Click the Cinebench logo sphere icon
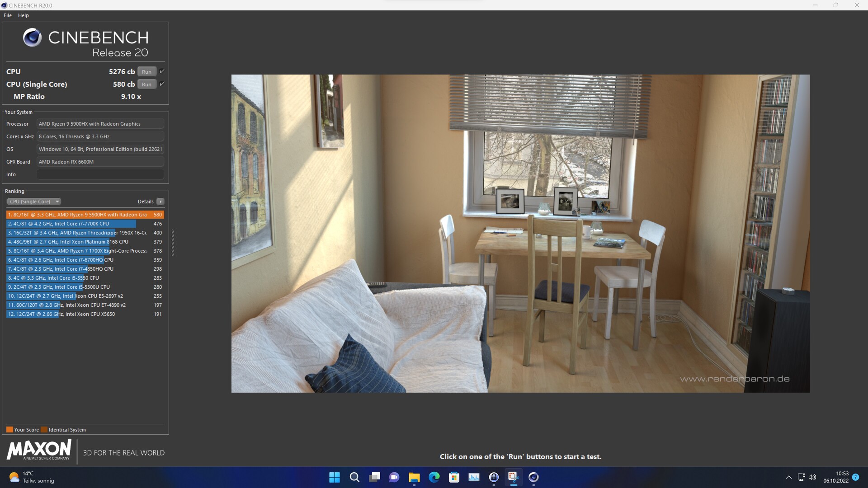 [x=32, y=38]
